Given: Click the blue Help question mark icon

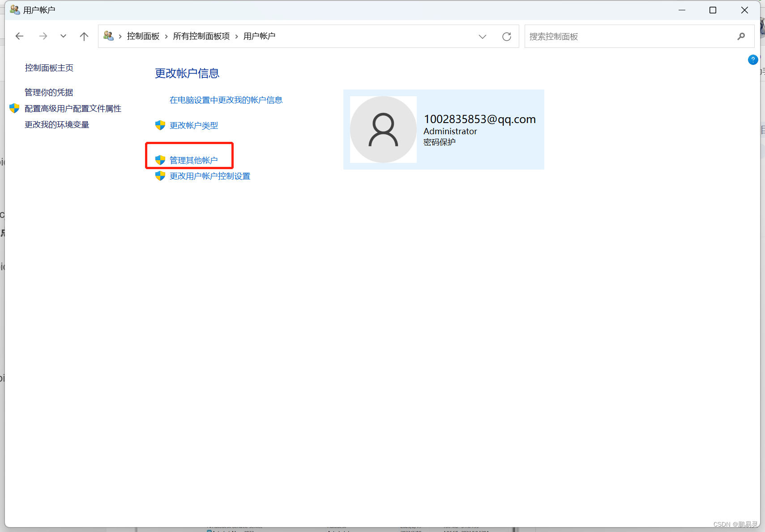Looking at the screenshot, I should click(753, 60).
